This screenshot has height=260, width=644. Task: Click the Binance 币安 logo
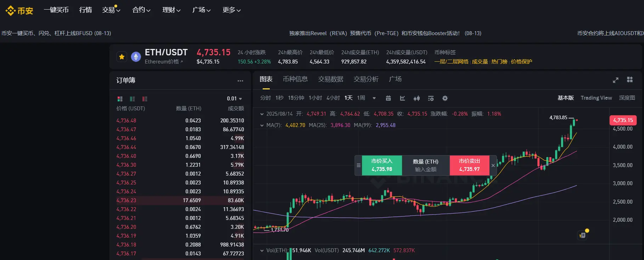[x=19, y=11]
